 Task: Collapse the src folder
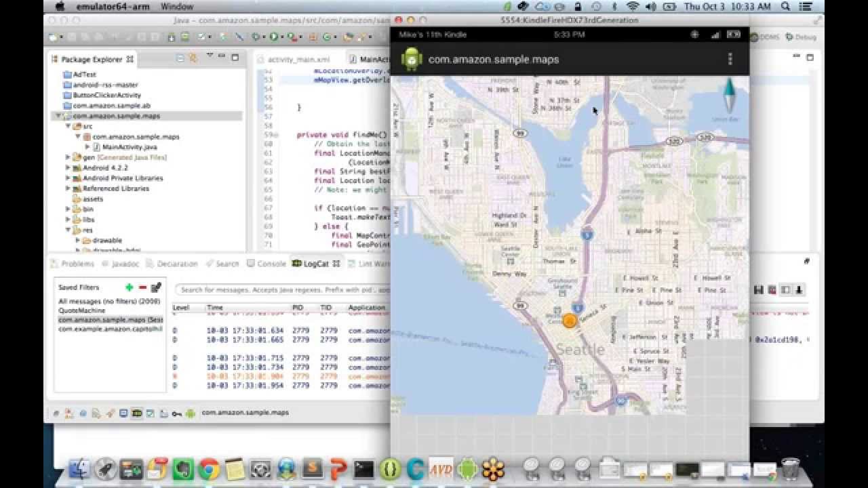point(68,126)
